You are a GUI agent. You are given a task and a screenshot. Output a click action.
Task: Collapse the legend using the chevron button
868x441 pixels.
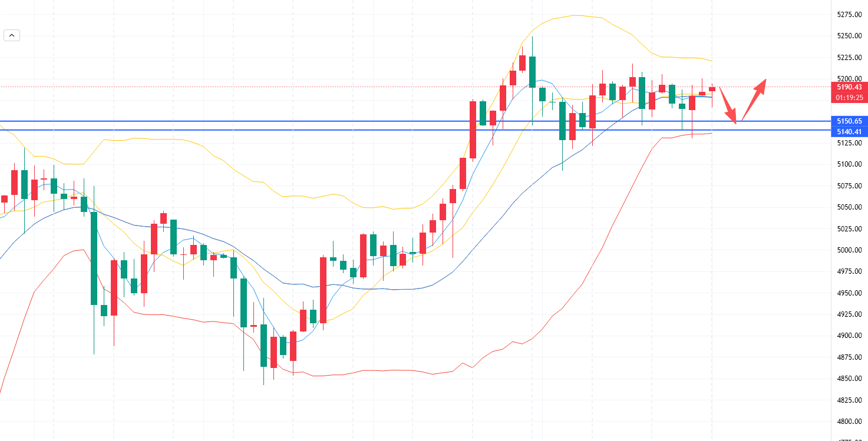point(12,35)
